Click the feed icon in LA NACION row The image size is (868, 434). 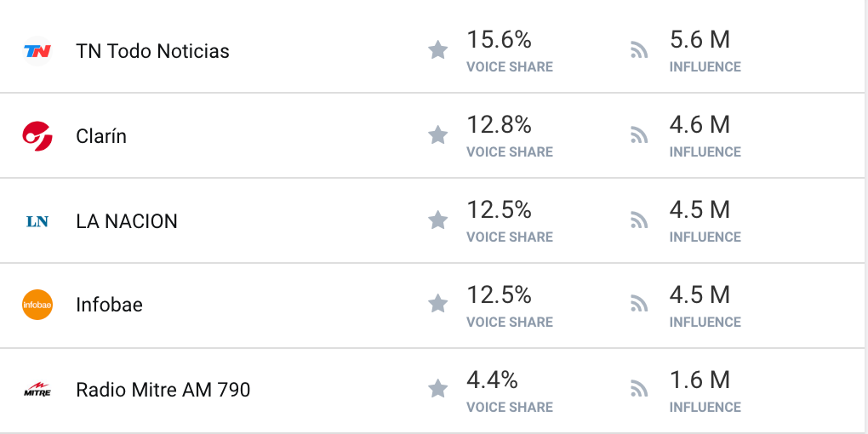coord(639,220)
